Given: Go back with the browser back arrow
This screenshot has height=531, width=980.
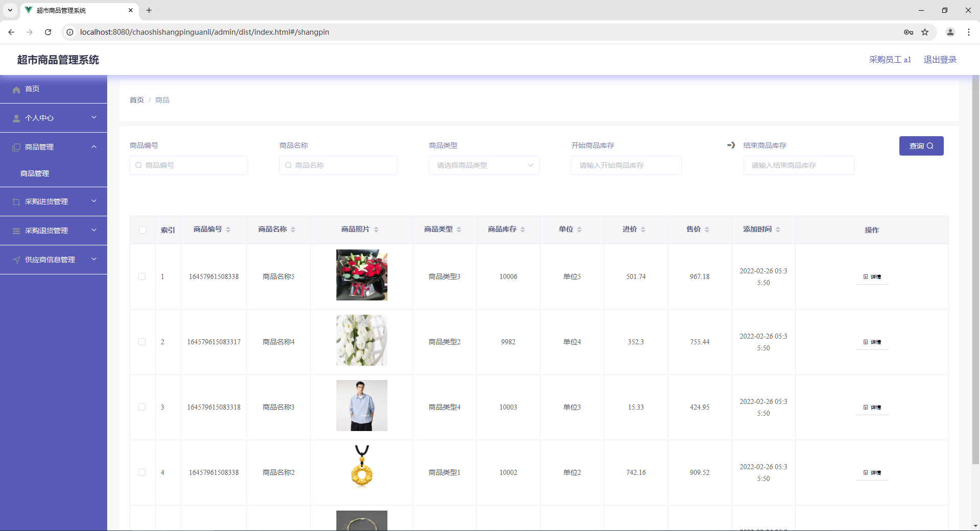Looking at the screenshot, I should [x=11, y=32].
